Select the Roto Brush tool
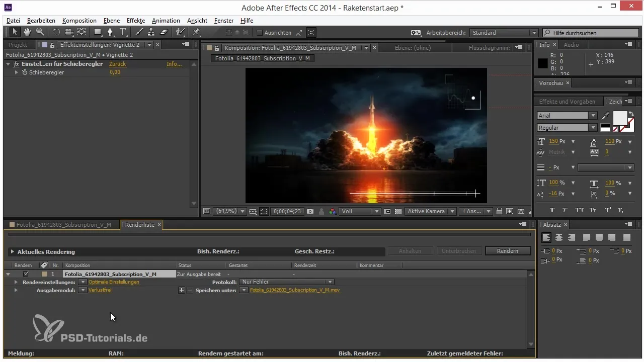Viewport: 644px width, 362px height. point(180,32)
